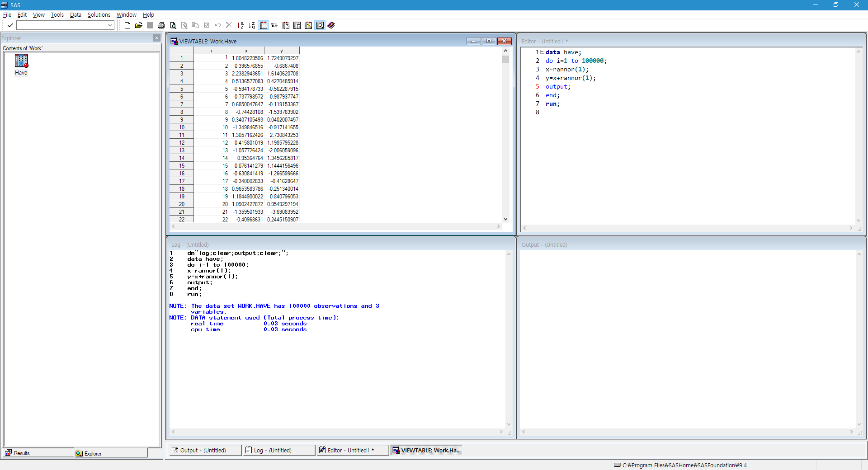The height and width of the screenshot is (470, 868).
Task: Click the Copy toolbar icon
Action: tap(196, 25)
